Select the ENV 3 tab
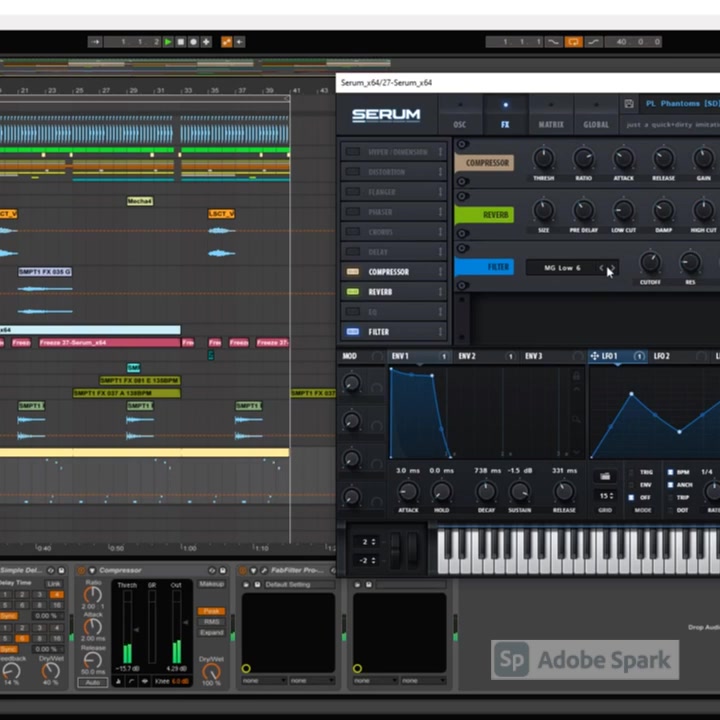The width and height of the screenshot is (720, 720). click(x=553, y=356)
